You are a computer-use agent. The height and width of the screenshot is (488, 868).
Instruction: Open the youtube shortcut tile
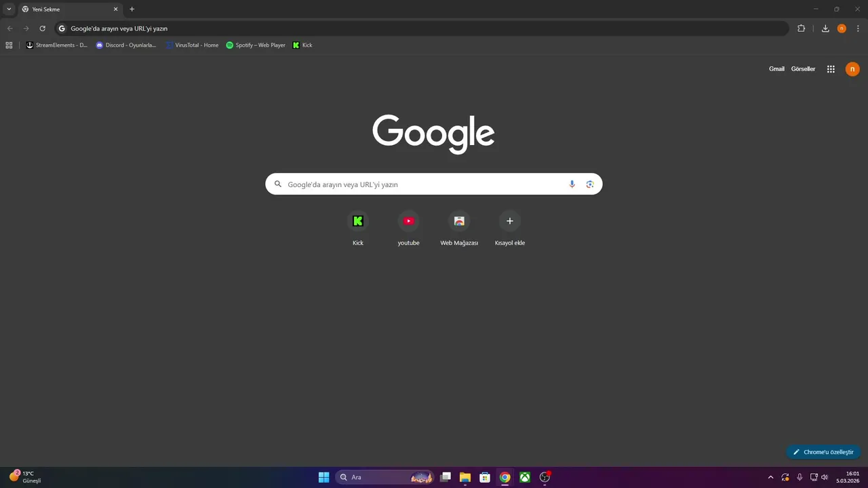pos(408,228)
